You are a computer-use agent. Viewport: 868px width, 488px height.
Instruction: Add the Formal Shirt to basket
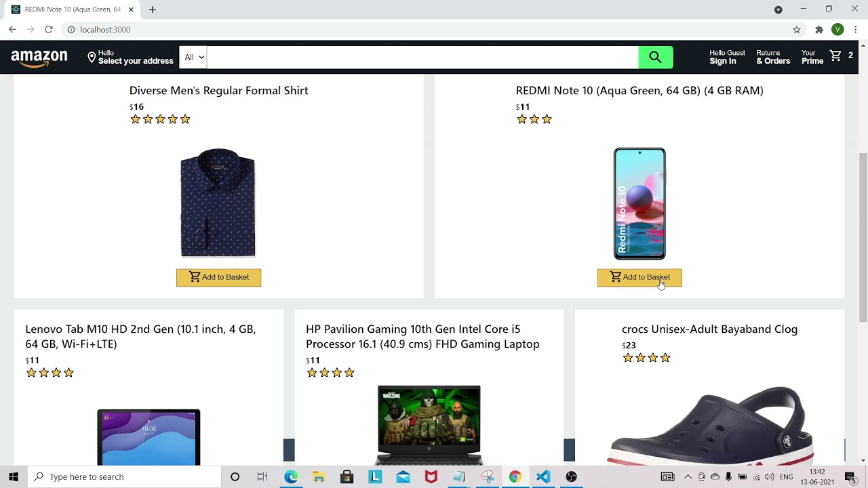pyautogui.click(x=218, y=277)
